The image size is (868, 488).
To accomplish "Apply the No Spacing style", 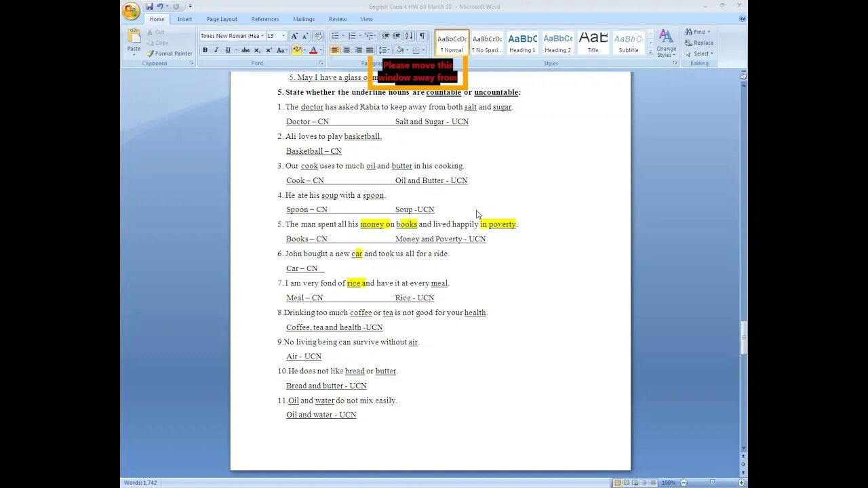I will point(487,43).
